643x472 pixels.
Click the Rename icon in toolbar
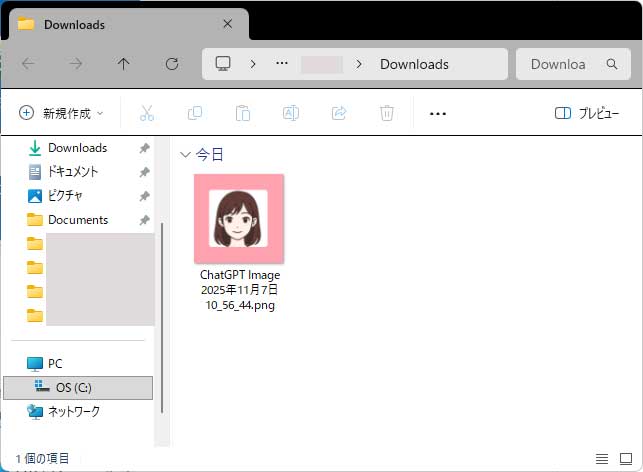291,113
